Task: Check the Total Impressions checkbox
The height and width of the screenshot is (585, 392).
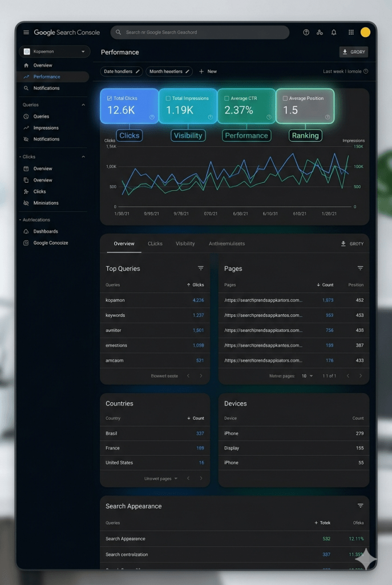Action: coord(168,98)
